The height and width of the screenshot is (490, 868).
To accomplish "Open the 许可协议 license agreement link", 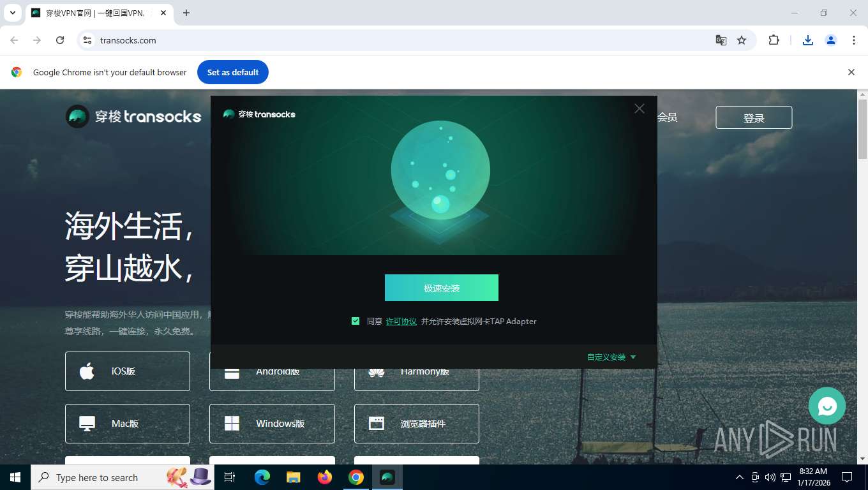I will 401,322.
